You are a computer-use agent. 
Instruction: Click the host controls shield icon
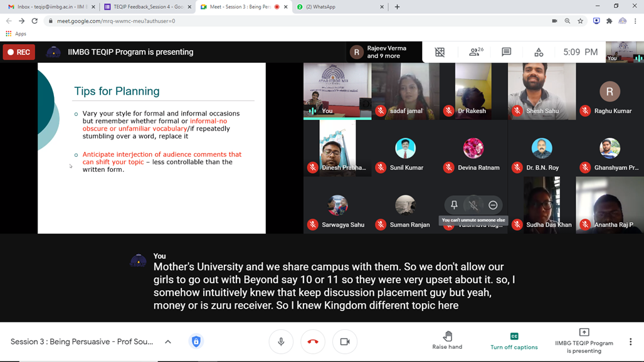[196, 341]
